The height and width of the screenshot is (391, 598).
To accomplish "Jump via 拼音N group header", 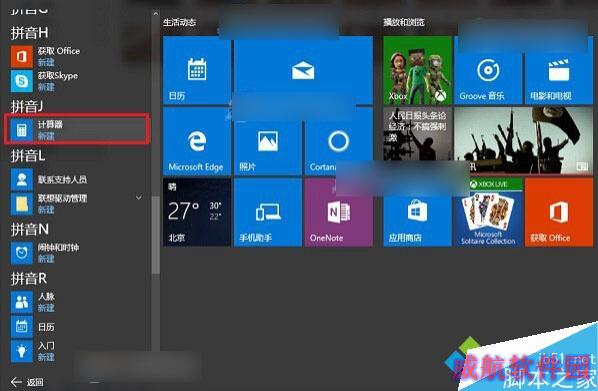I will [30, 229].
